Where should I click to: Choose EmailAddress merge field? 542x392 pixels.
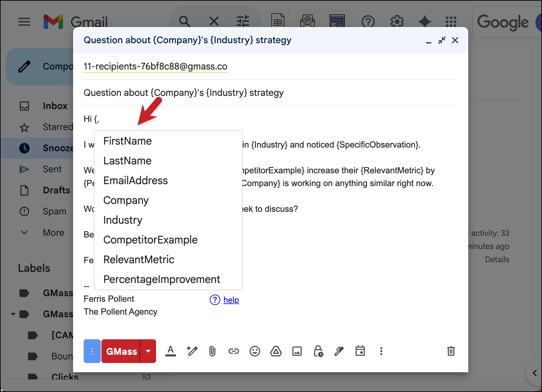point(168,181)
